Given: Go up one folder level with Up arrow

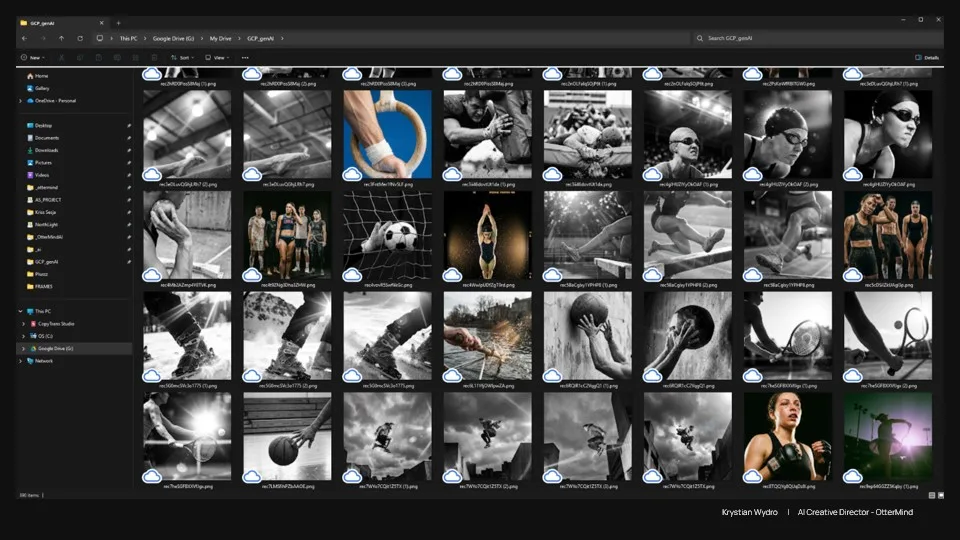Looking at the screenshot, I should tap(61, 38).
